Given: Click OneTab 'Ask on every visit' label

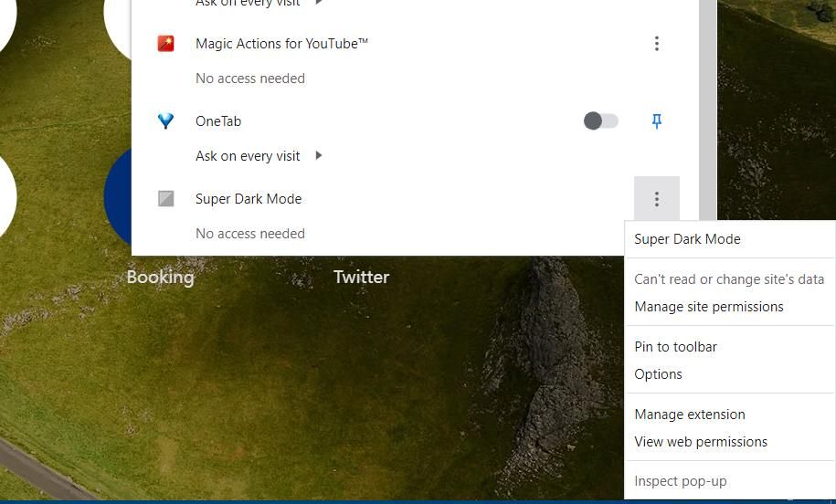Looking at the screenshot, I should pos(248,156).
